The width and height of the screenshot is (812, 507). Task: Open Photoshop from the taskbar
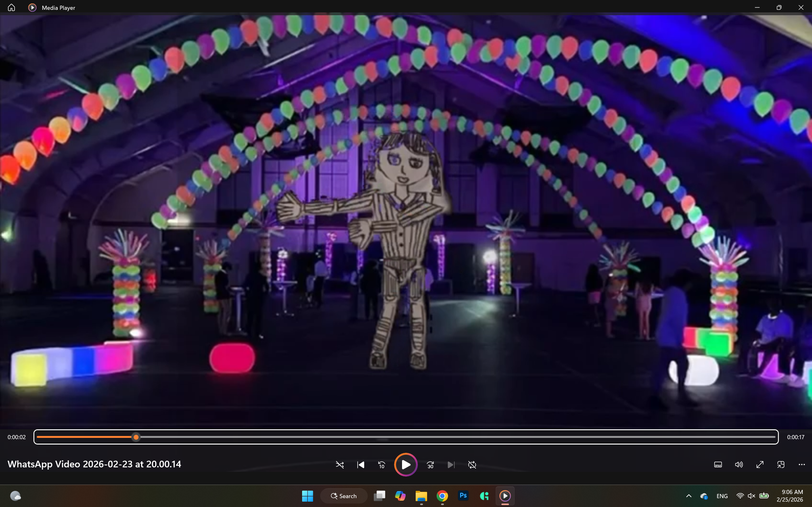pyautogui.click(x=463, y=496)
